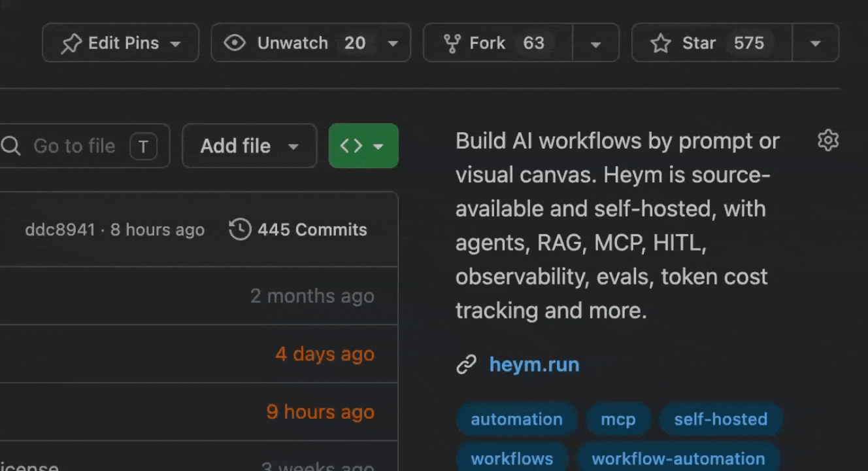Image resolution: width=868 pixels, height=471 pixels.
Task: Click the Unwatch count badge 20
Action: coord(355,43)
